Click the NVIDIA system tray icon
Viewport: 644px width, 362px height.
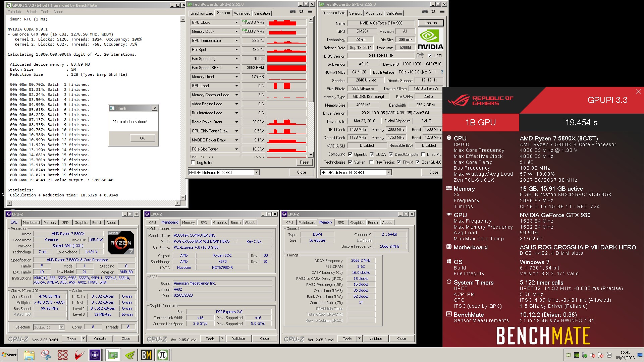tap(576, 355)
